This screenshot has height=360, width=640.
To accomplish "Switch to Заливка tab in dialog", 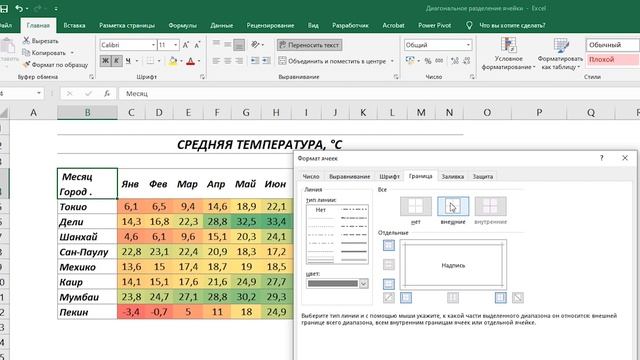I will click(x=453, y=176).
